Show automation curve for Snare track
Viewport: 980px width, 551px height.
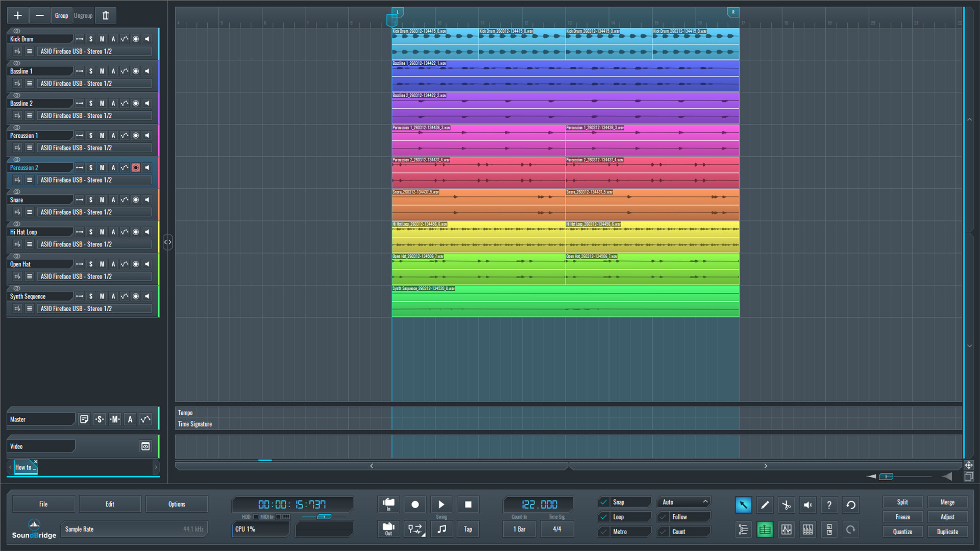(125, 200)
